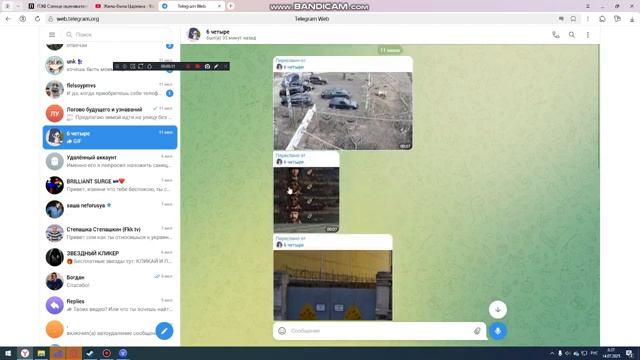Open the browser downloads button
Viewport: 640px width, 360px height.
[632, 19]
